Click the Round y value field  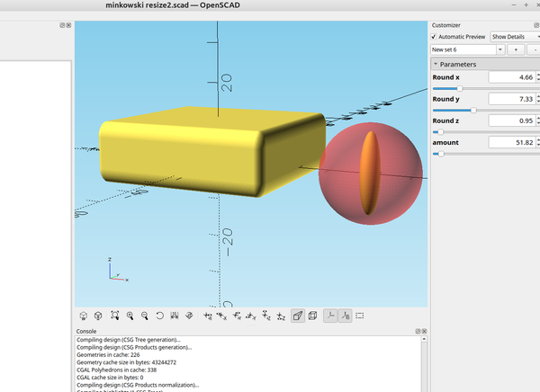512,99
